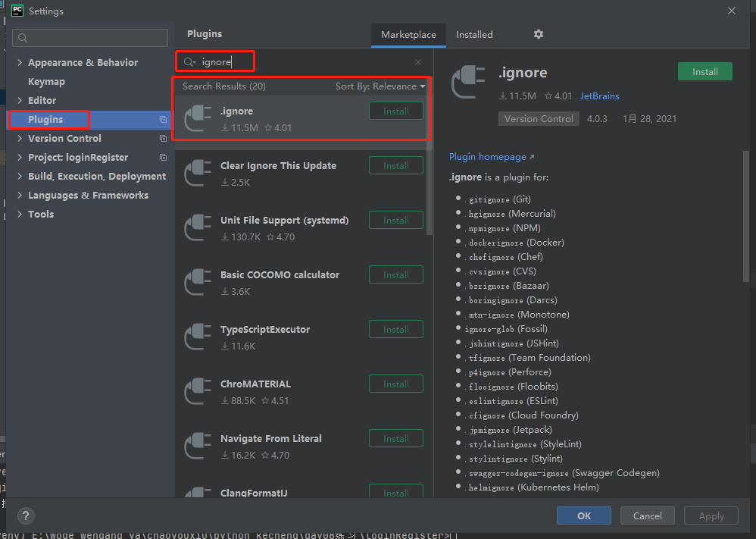Screen dimensions: 756x539
Task: Click the ChroMATERIAL plugin icon
Action: click(x=198, y=391)
